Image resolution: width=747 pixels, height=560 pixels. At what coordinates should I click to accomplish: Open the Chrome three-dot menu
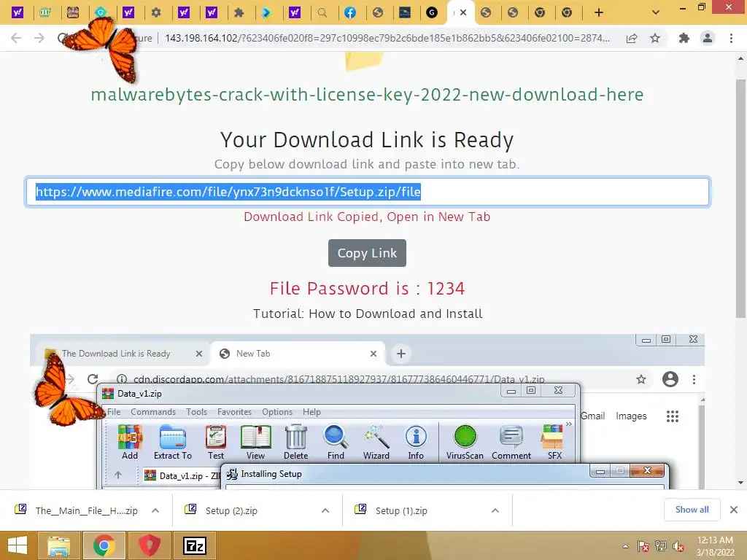pos(731,38)
